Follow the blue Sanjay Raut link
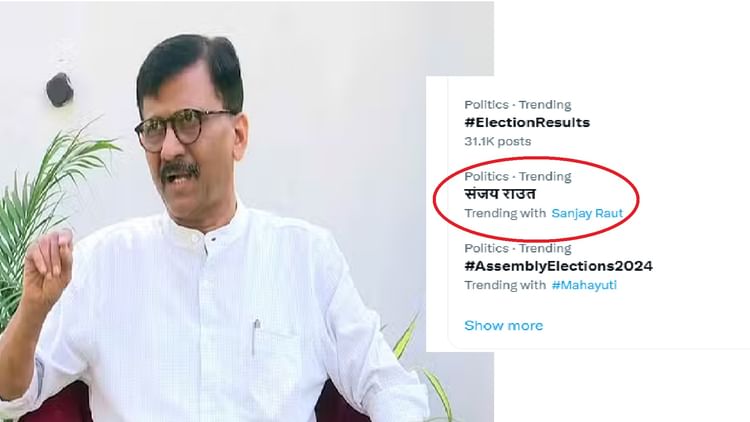 click(x=587, y=213)
